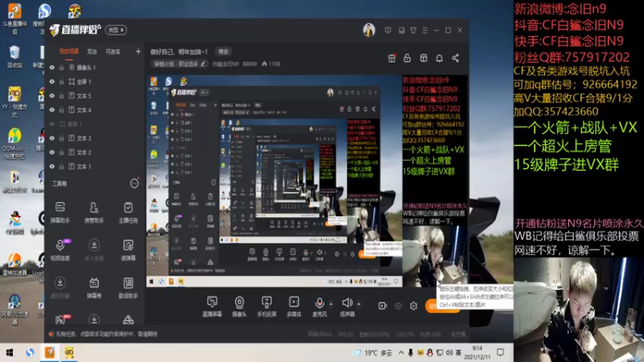Open the 读弹幕 tool
Viewport: 644px width, 362px height.
coord(128,250)
